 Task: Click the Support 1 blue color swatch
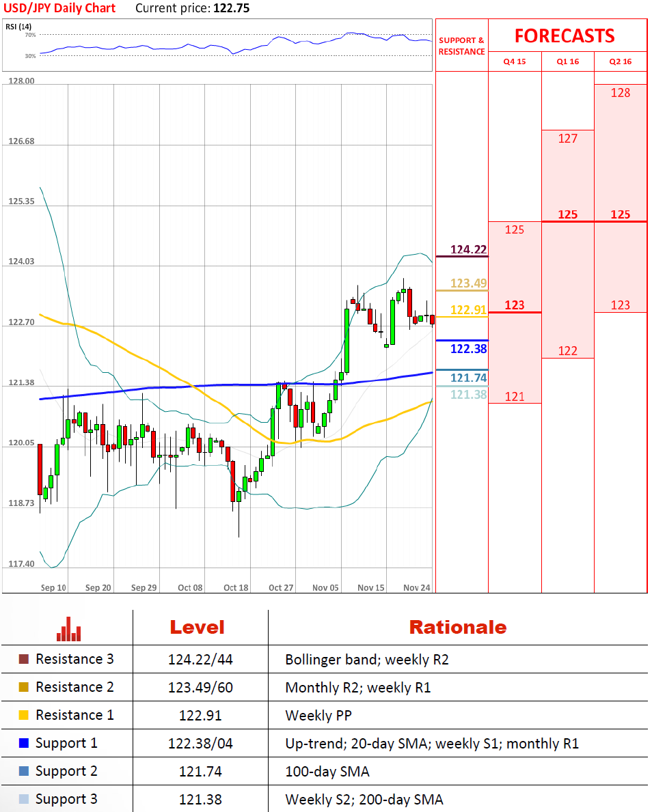click(23, 743)
